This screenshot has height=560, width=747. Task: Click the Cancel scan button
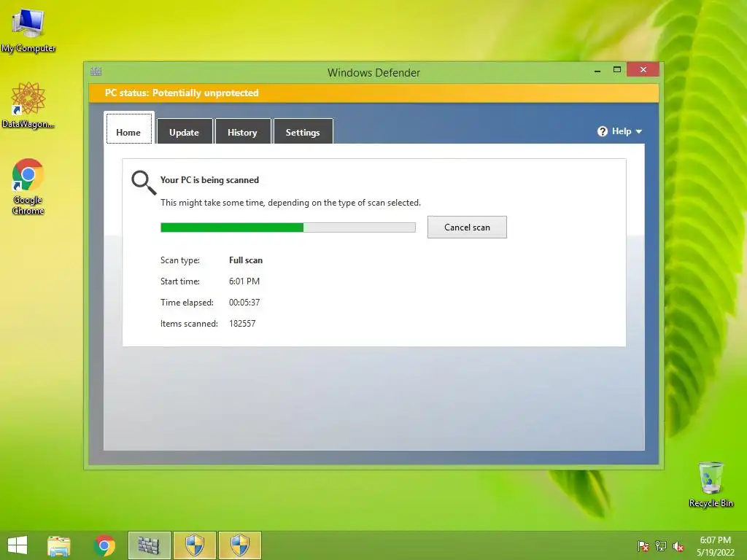pos(467,227)
